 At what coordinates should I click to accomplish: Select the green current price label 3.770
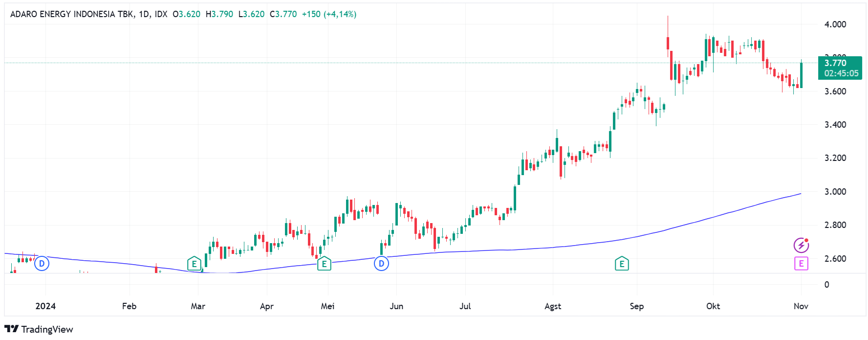(836, 63)
